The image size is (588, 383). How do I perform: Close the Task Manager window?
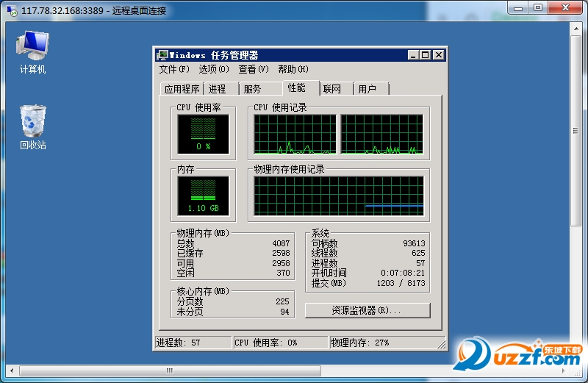438,55
